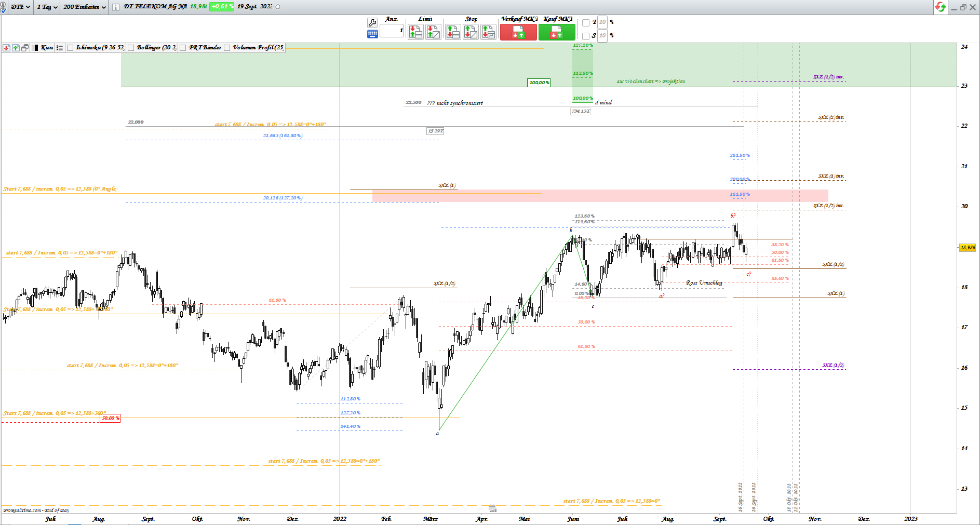Click the 'd mind' annotation

click(603, 103)
